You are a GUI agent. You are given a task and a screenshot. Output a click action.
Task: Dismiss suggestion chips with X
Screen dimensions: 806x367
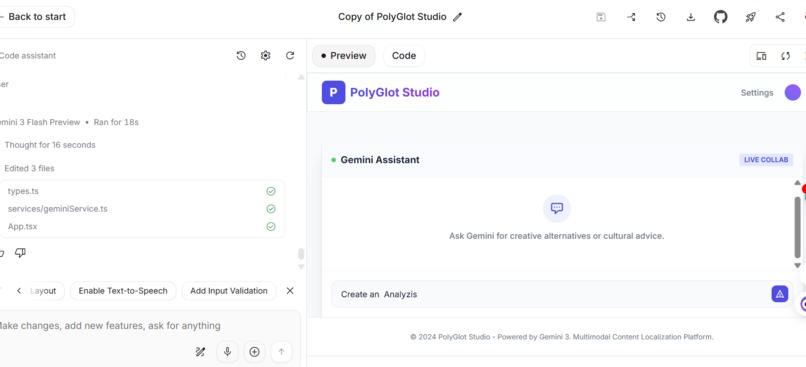290,291
